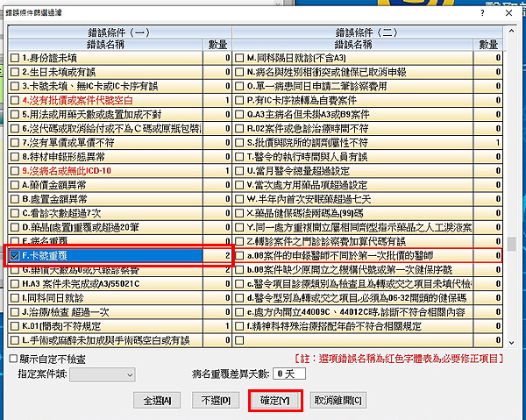Toggle the K.01[簡表]不符規定 checkbox

tap(14, 325)
